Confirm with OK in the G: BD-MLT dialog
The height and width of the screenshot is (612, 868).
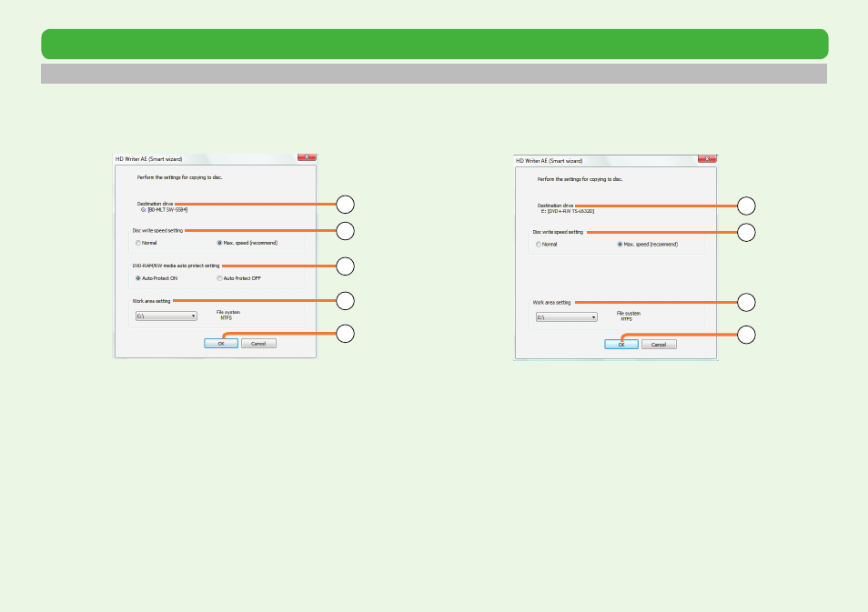click(221, 344)
